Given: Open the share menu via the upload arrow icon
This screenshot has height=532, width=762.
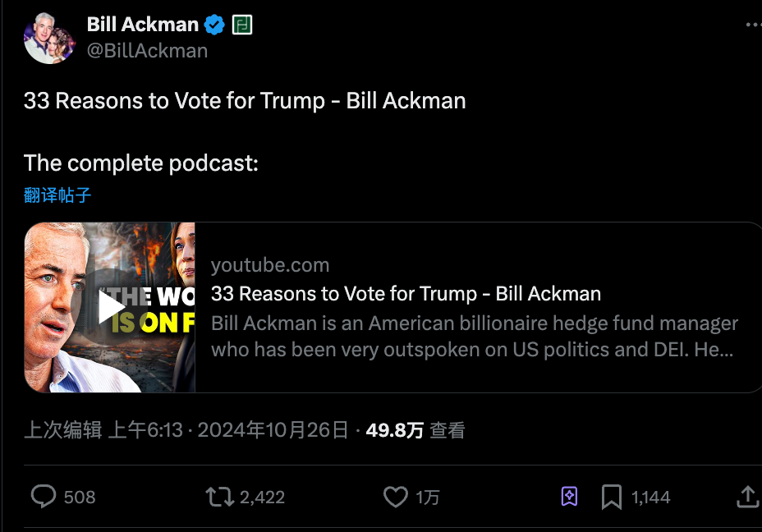Looking at the screenshot, I should pyautogui.click(x=747, y=497).
